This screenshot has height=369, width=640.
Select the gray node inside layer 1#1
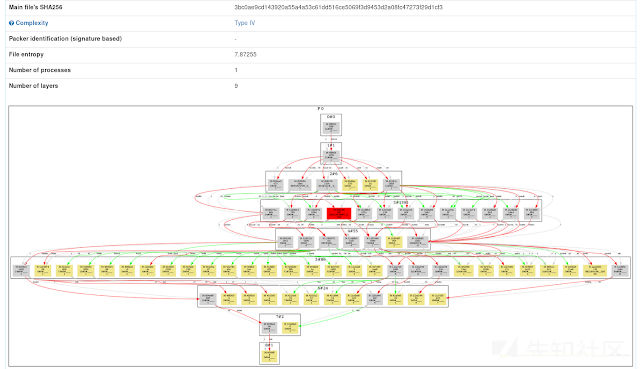[x=331, y=156]
